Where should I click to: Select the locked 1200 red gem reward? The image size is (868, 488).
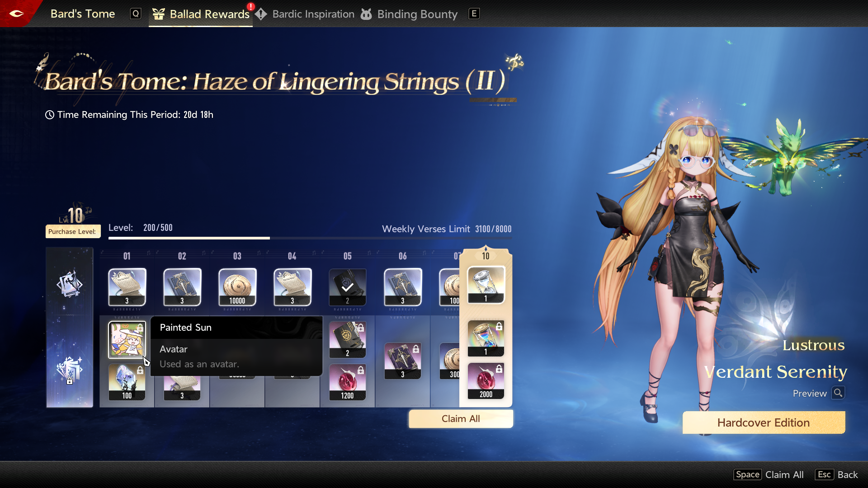coord(347,382)
